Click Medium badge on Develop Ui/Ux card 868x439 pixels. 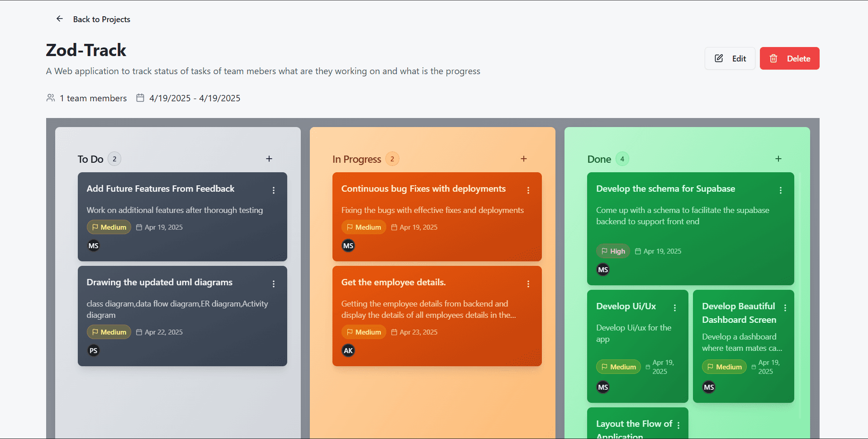click(x=618, y=367)
